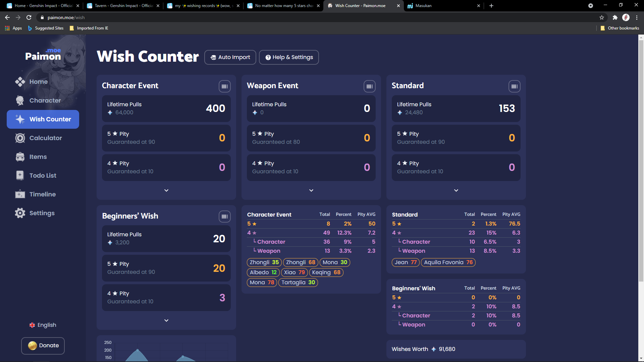644x362 pixels.
Task: Open the Calculator icon in sidebar
Action: 20,138
